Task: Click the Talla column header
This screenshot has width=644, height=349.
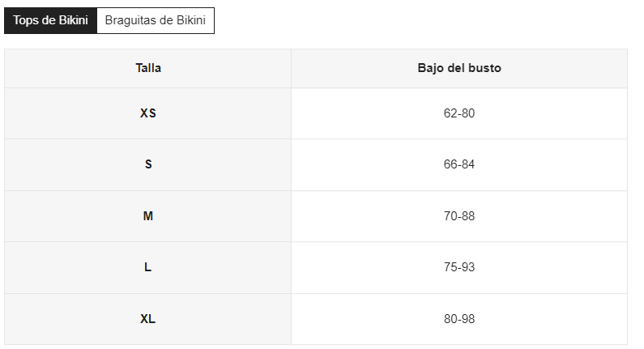Action: tap(148, 68)
